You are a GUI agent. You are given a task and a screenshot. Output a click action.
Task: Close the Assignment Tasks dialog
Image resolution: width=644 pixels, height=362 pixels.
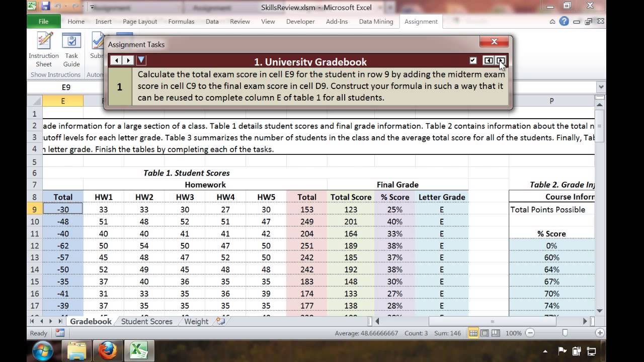(x=494, y=42)
